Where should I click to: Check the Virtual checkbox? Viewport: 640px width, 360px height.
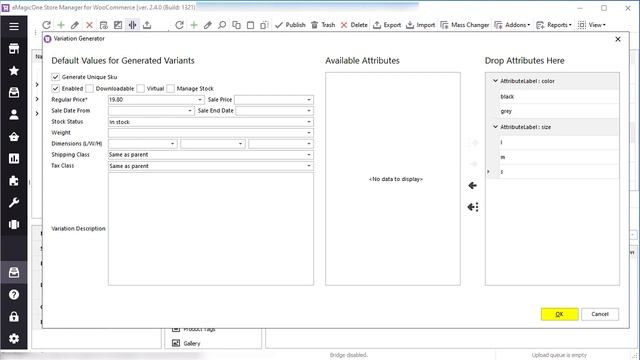[140, 88]
